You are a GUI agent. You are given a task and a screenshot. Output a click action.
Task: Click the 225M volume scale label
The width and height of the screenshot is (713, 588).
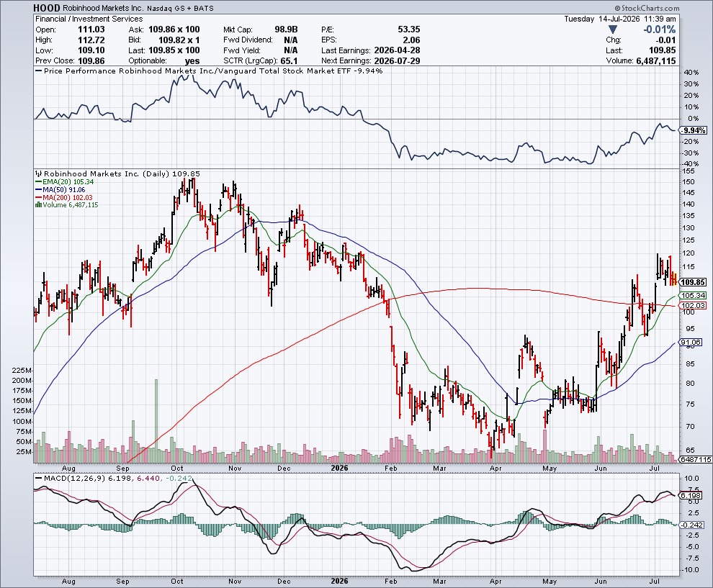tap(22, 371)
